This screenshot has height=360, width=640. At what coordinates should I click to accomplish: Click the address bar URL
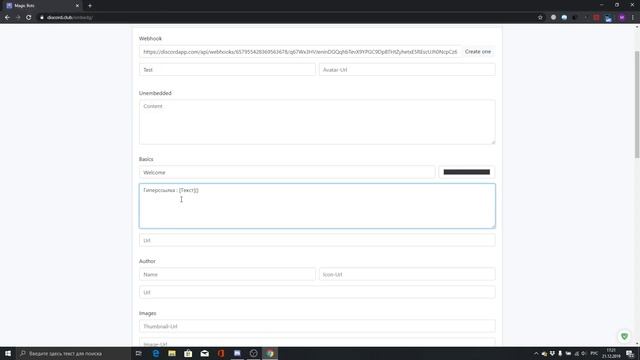(69, 18)
